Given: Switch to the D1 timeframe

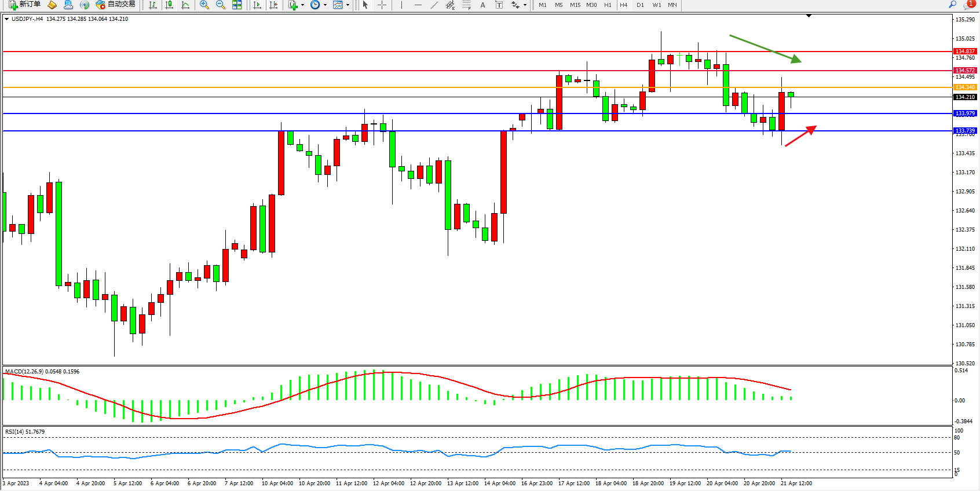Looking at the screenshot, I should 640,5.
